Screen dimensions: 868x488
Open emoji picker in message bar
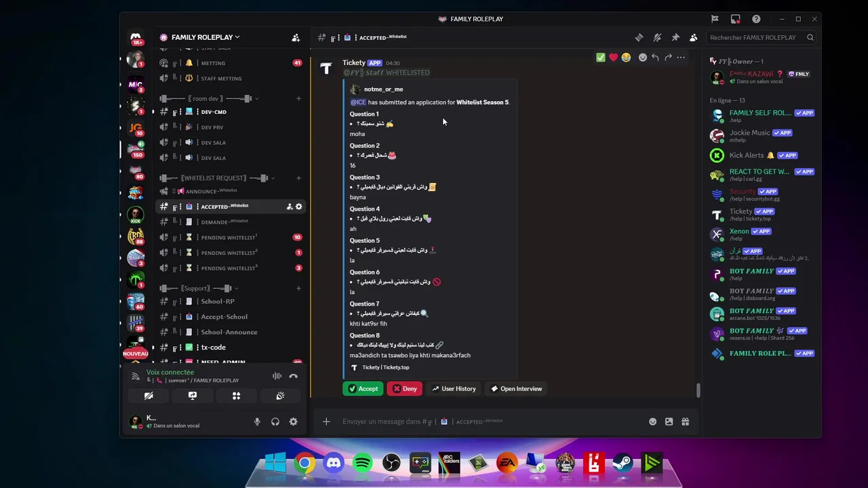click(652, 422)
